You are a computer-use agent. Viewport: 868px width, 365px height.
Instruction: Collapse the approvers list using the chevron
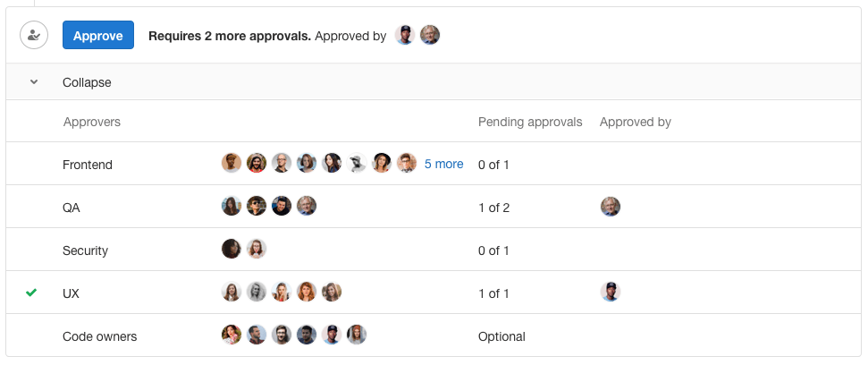[x=34, y=82]
